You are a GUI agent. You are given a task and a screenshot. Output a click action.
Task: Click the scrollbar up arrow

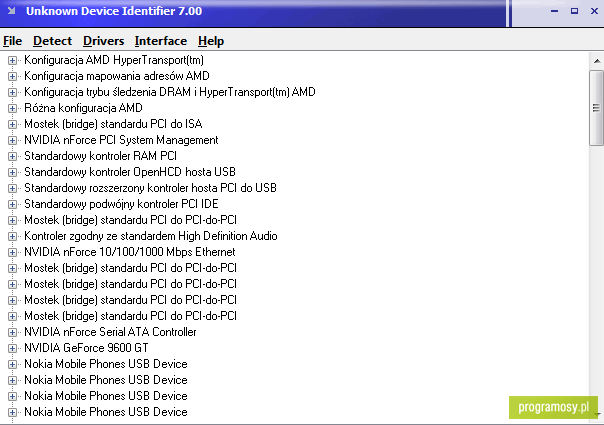point(597,61)
